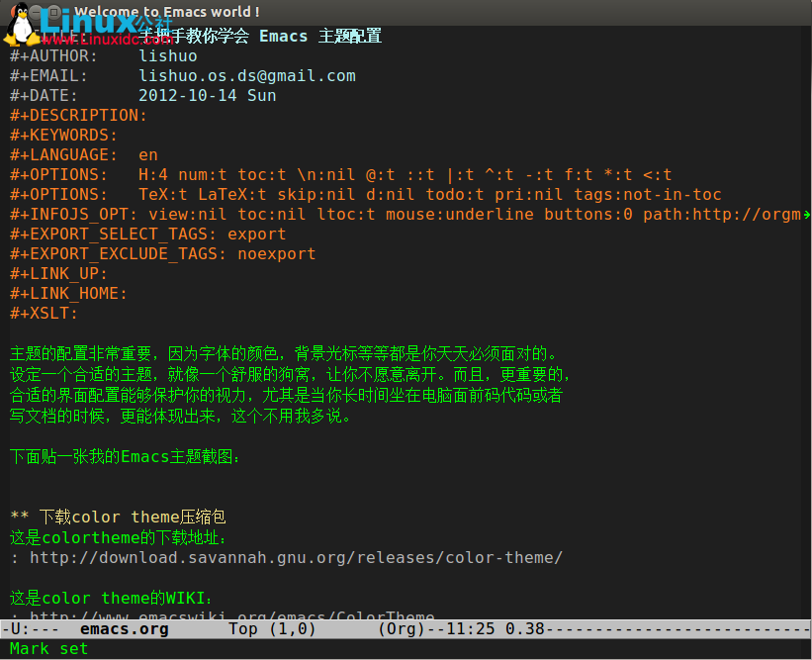Click the #+DESCRIPTION: line
Viewport: 812px width, 660px height.
click(x=78, y=115)
